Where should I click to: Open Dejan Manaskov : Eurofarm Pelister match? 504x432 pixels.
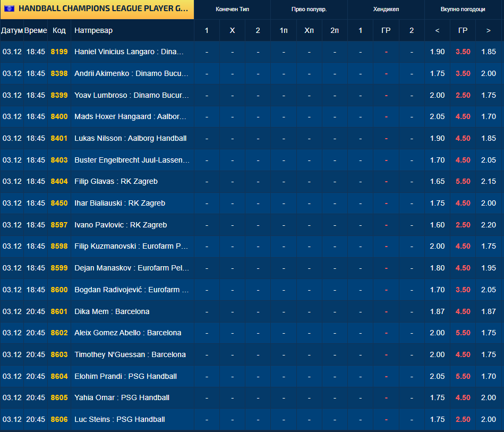coord(132,268)
